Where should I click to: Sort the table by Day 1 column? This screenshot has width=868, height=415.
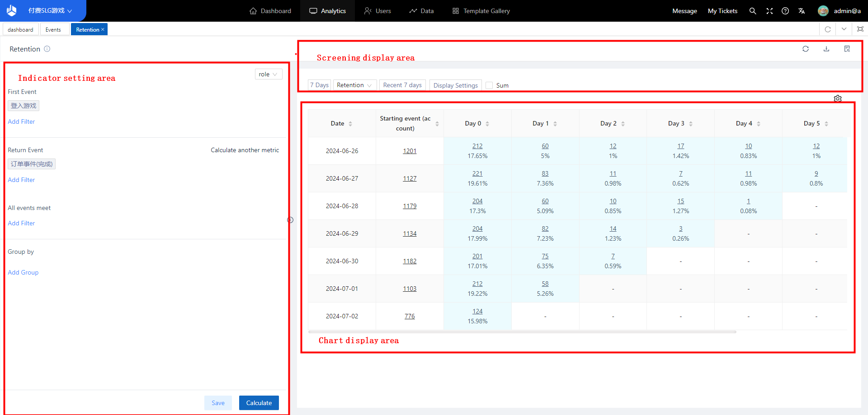[x=555, y=124]
